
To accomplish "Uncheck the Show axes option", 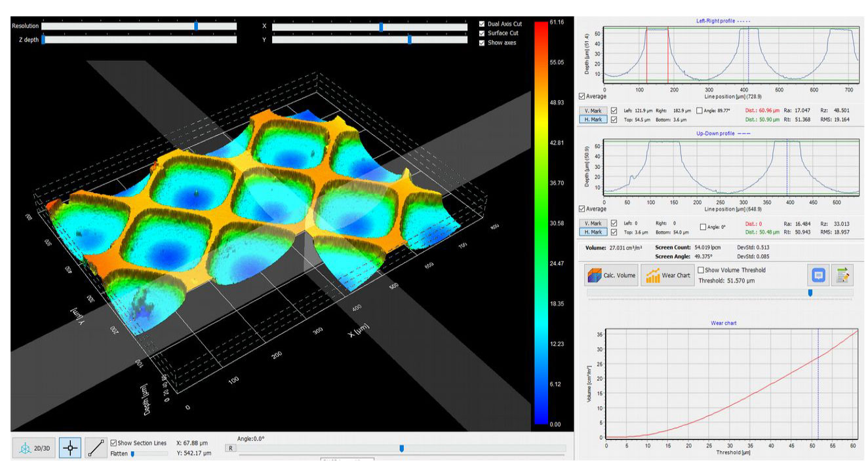I will 483,43.
